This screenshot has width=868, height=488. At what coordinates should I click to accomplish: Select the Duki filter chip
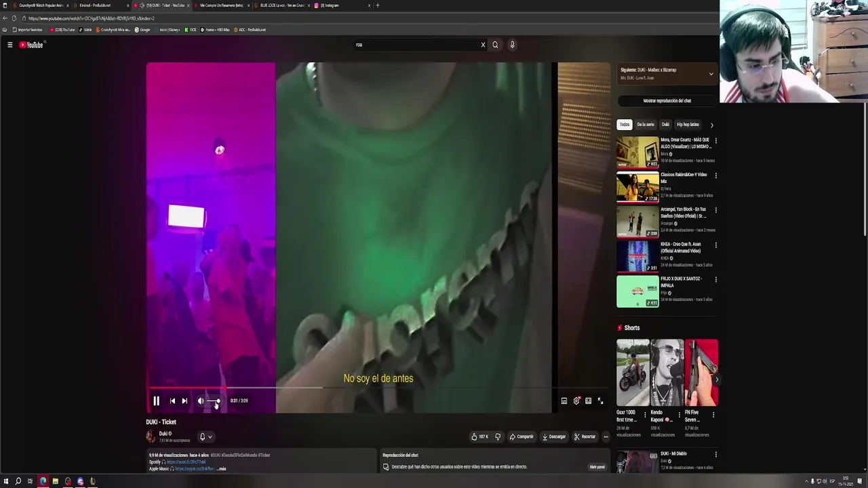click(665, 125)
